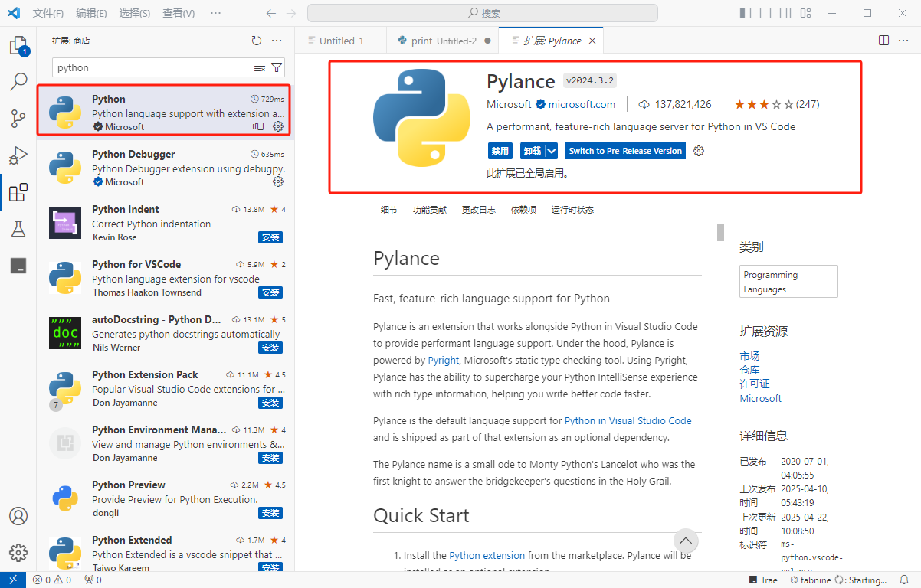Click the command center search box
Viewport: 921px width, 588px height.
pos(483,13)
